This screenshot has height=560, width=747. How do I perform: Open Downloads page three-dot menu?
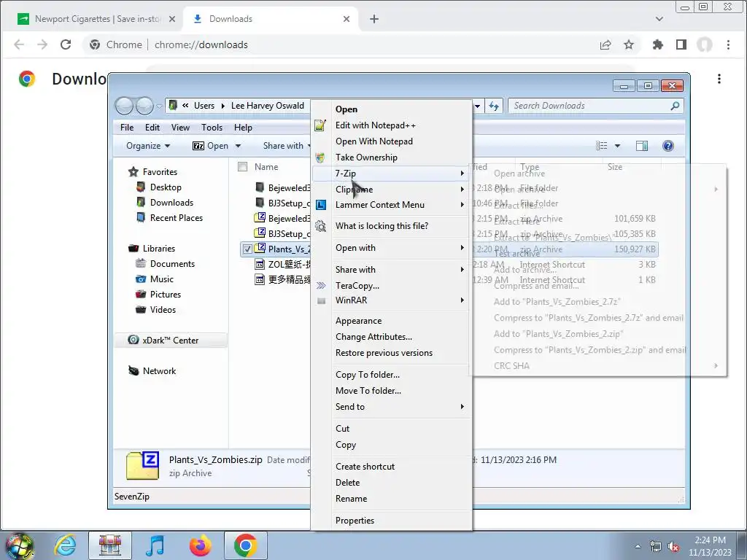(x=719, y=79)
